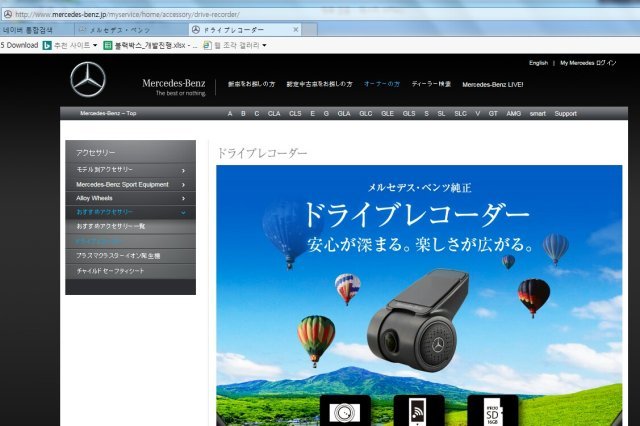Open the Support link
640x426 pixels.
click(x=565, y=113)
